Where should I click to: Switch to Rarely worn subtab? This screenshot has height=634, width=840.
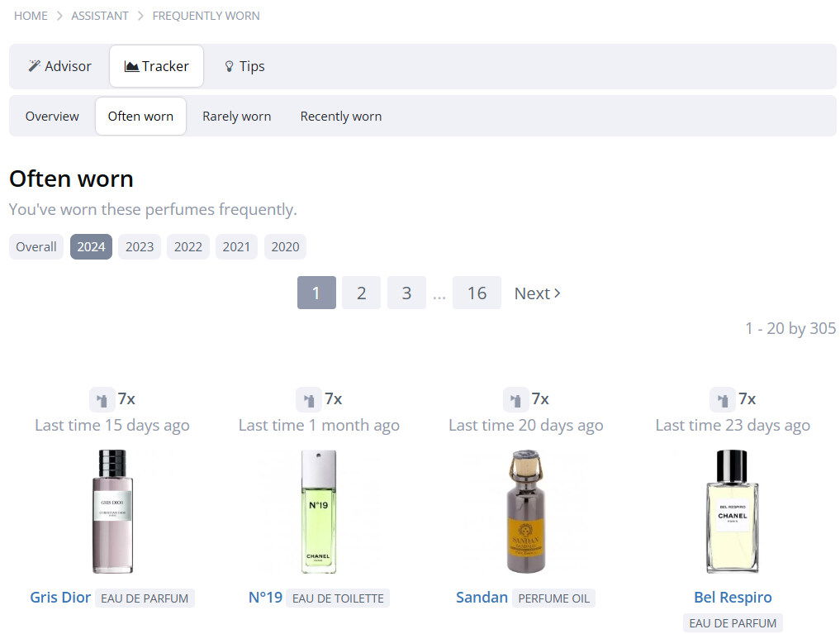tap(236, 117)
